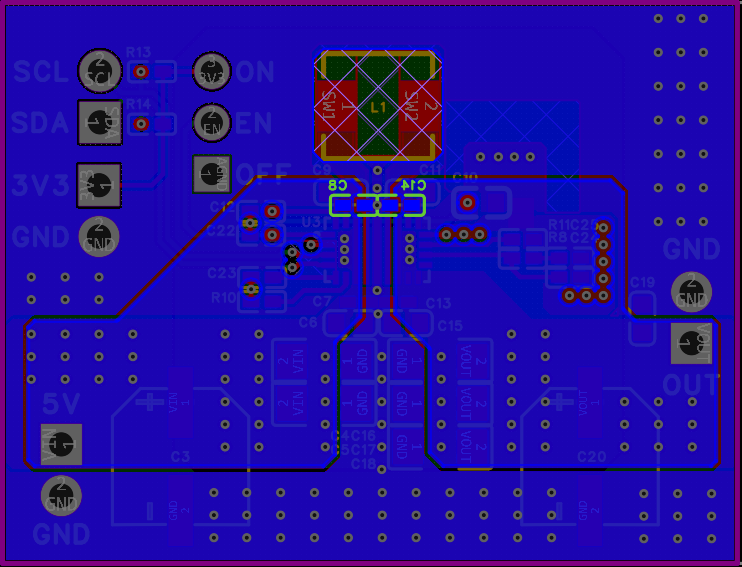The height and width of the screenshot is (567, 742).
Task: Click the C13 reference designator
Action: click(438, 303)
